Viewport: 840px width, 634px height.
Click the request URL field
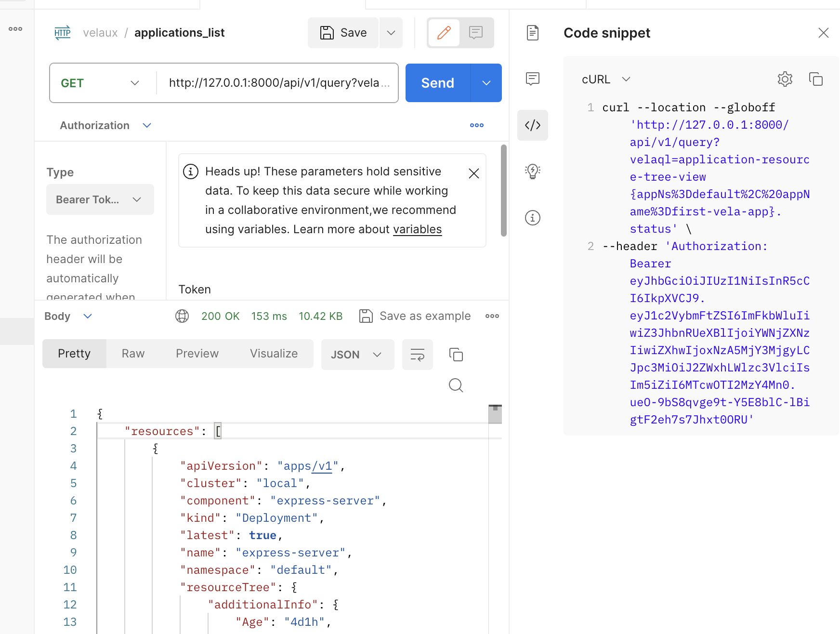279,83
